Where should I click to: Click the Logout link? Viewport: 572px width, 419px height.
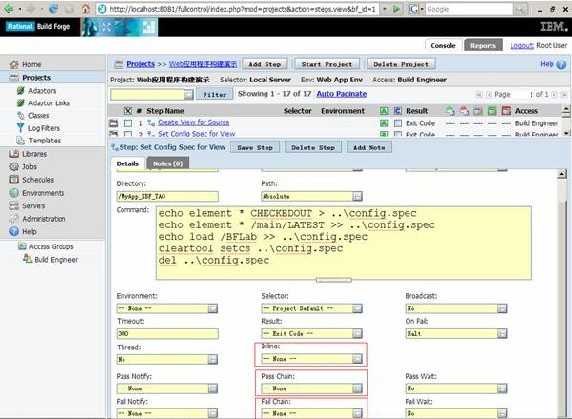(x=522, y=46)
